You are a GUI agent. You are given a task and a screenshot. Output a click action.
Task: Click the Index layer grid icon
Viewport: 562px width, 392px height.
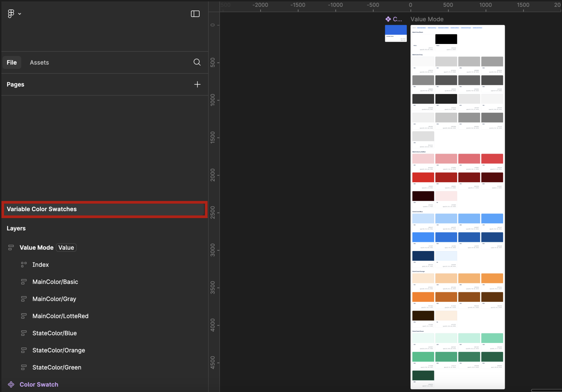(24, 265)
